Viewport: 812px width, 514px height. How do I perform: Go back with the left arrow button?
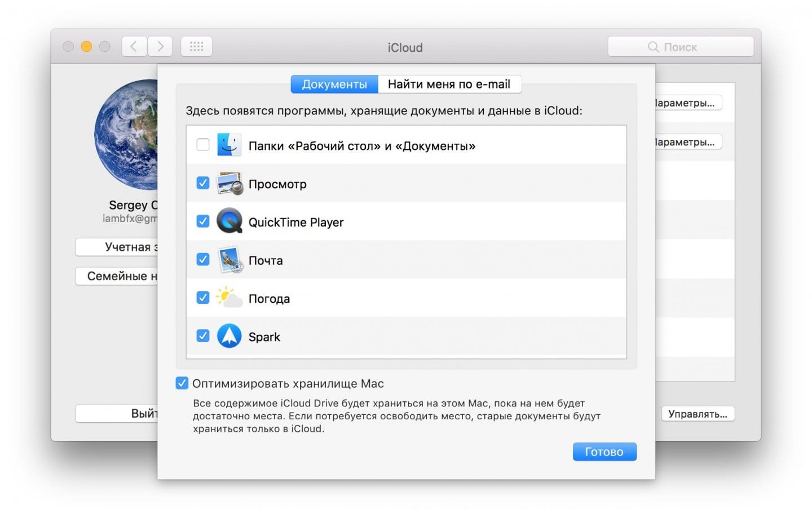pos(134,47)
